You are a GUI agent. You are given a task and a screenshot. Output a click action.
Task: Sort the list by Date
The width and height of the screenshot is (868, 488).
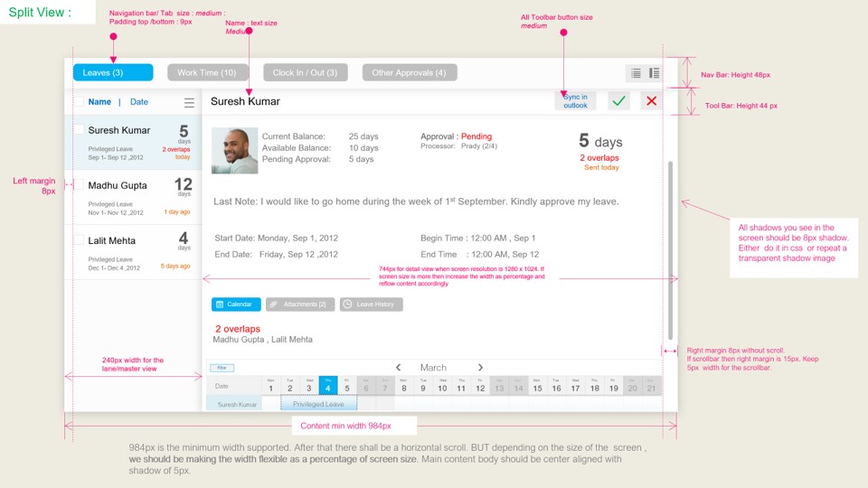pyautogui.click(x=138, y=102)
